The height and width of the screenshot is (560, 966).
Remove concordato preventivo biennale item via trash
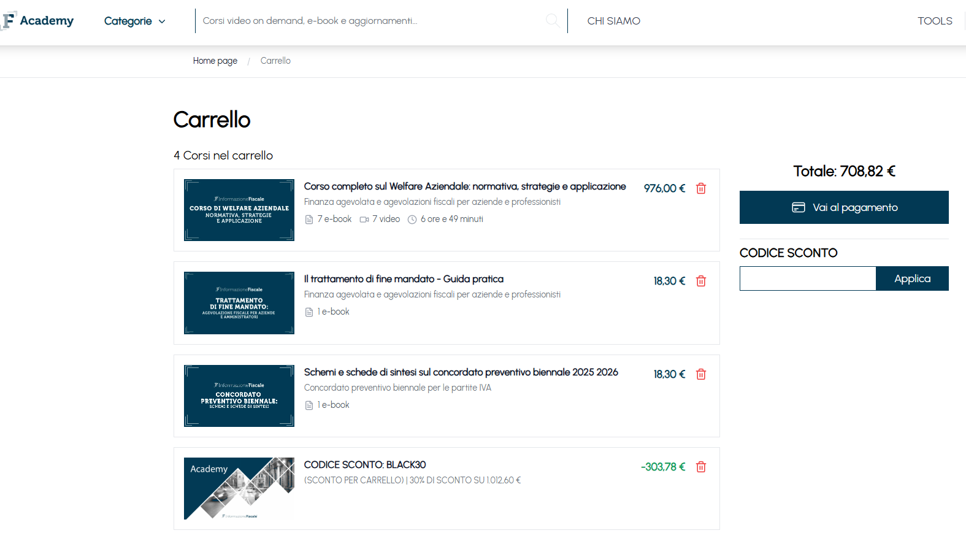(701, 374)
